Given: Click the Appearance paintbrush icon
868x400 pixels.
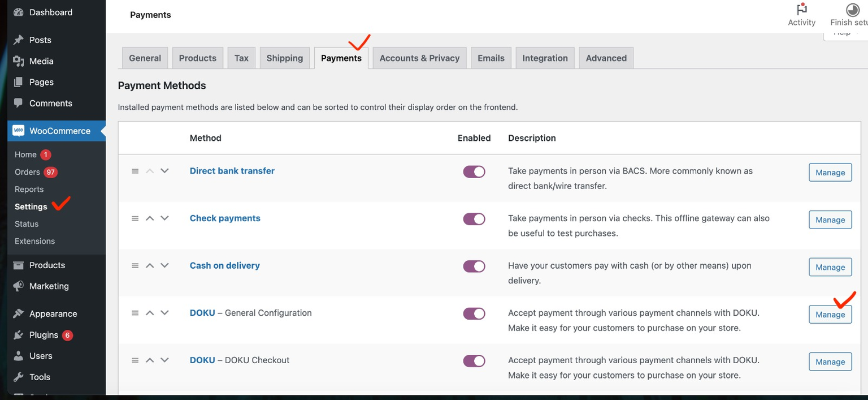Looking at the screenshot, I should (x=19, y=314).
